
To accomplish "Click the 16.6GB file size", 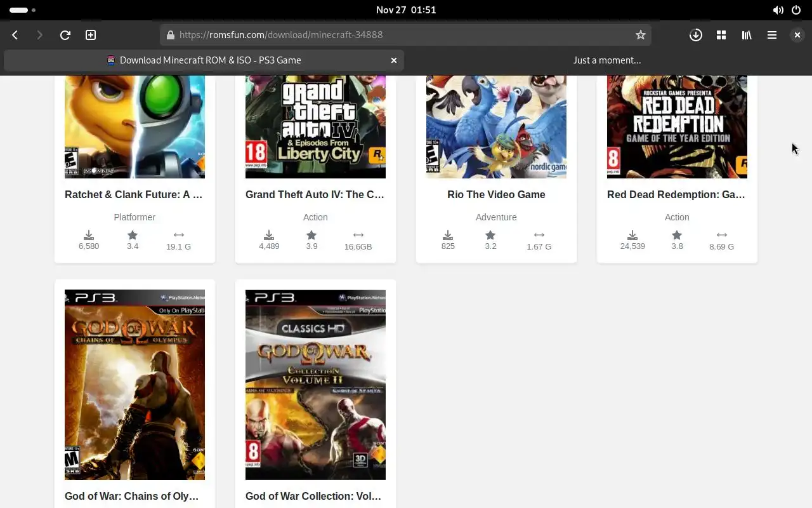I will pyautogui.click(x=358, y=246).
